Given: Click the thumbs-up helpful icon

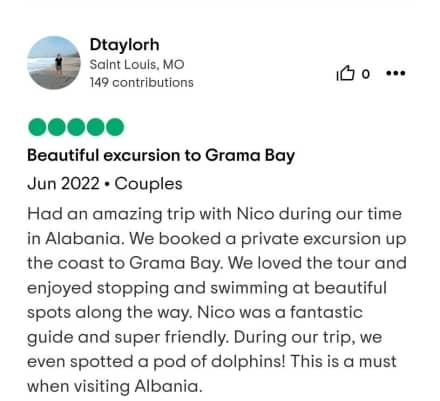Looking at the screenshot, I should (346, 73).
